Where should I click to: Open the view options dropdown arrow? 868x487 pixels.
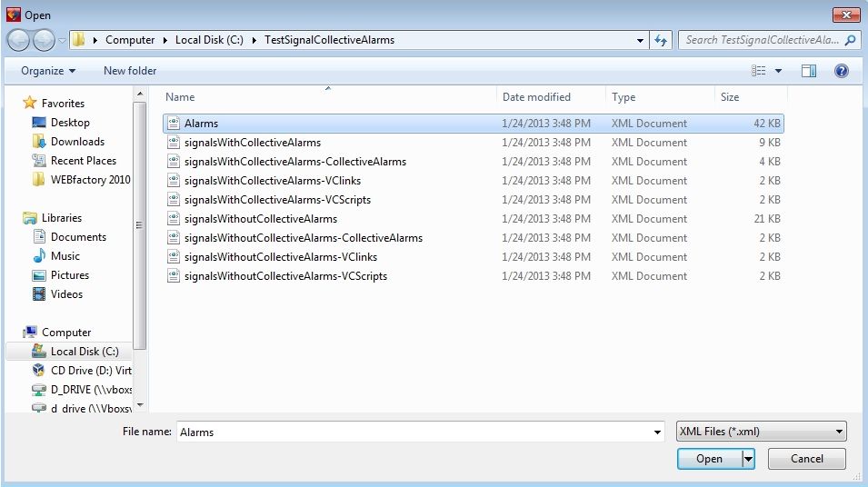pos(780,71)
